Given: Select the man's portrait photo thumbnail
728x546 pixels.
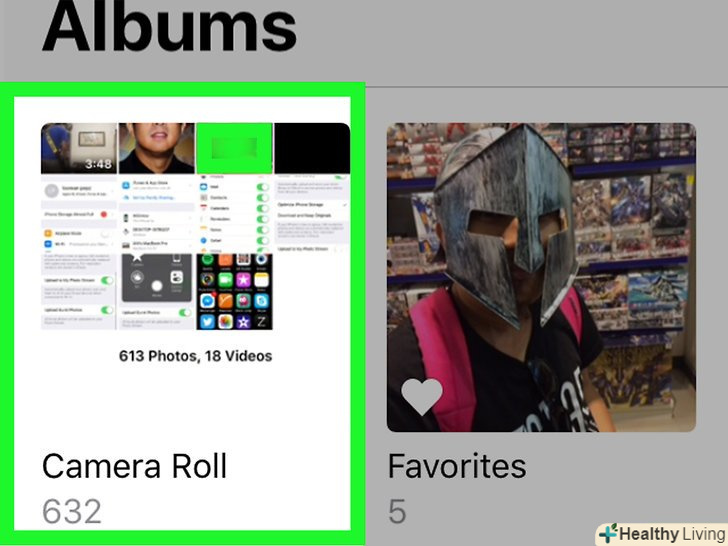Looking at the screenshot, I should tap(156, 148).
